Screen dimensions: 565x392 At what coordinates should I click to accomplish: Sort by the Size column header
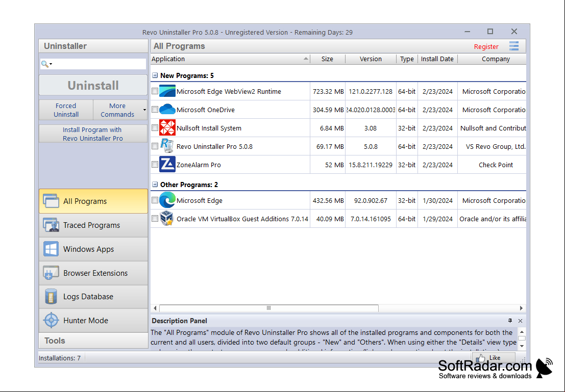click(x=328, y=59)
